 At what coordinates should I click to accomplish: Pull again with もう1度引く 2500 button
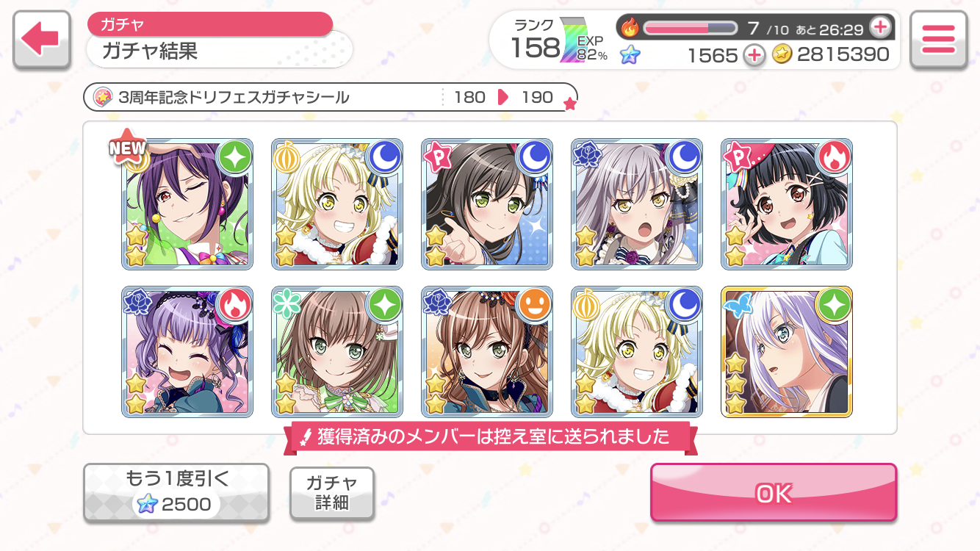176,493
